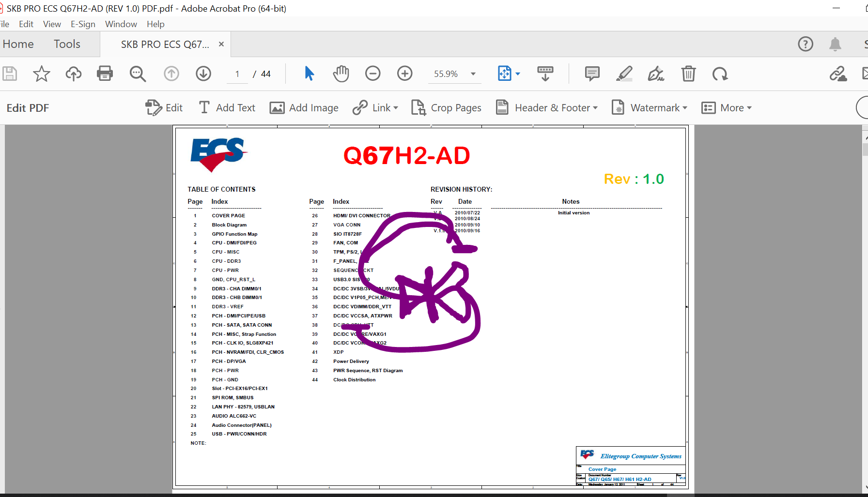868x497 pixels.
Task: Open the Watermark dropdown
Action: point(650,107)
